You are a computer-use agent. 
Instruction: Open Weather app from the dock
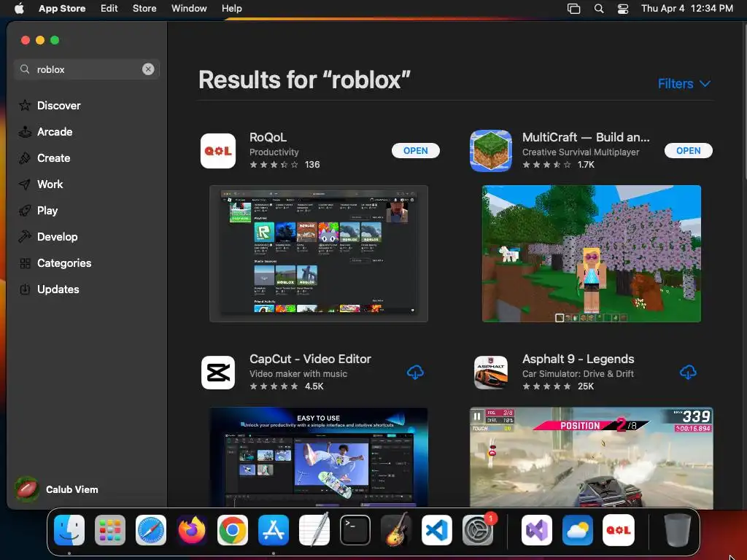[x=578, y=530]
